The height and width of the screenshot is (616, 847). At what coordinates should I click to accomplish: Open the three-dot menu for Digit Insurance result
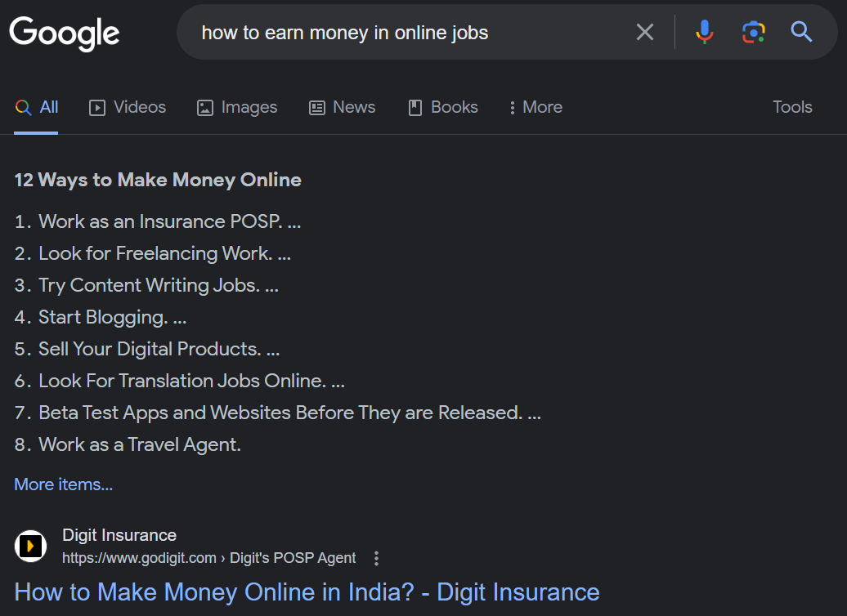click(x=377, y=558)
